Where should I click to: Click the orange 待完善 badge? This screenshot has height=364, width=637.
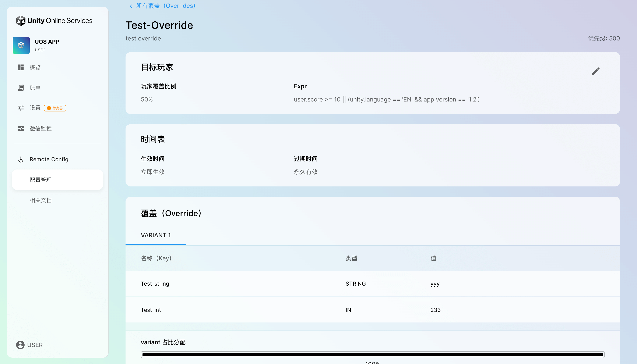55,108
